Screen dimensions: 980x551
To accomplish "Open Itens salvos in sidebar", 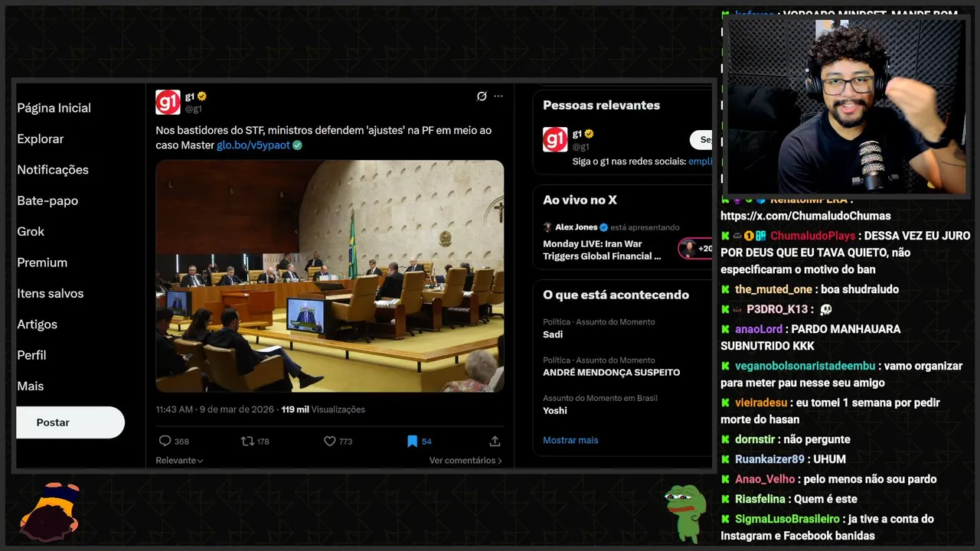I will click(x=51, y=293).
